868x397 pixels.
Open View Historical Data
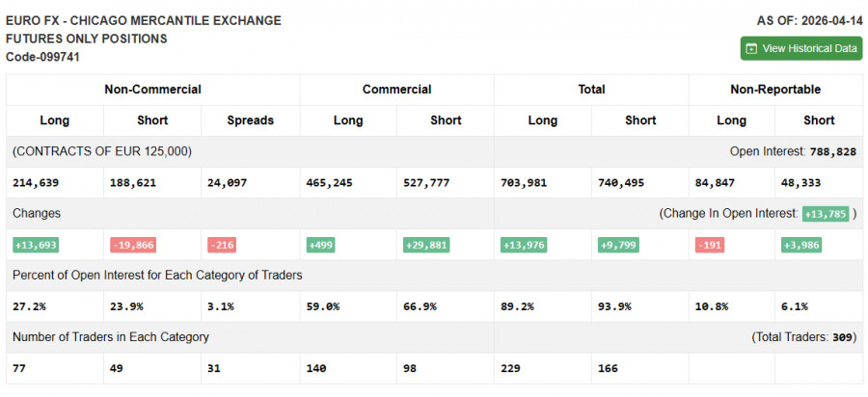(x=809, y=48)
